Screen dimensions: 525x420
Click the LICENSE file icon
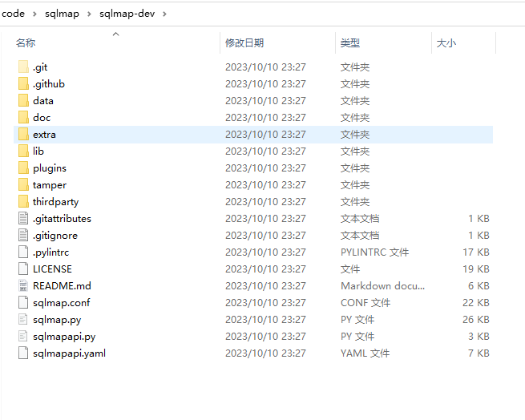click(x=23, y=269)
